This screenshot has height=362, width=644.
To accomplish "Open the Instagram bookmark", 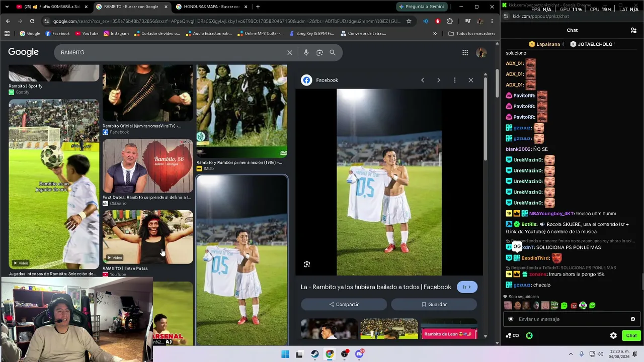I will point(116,34).
